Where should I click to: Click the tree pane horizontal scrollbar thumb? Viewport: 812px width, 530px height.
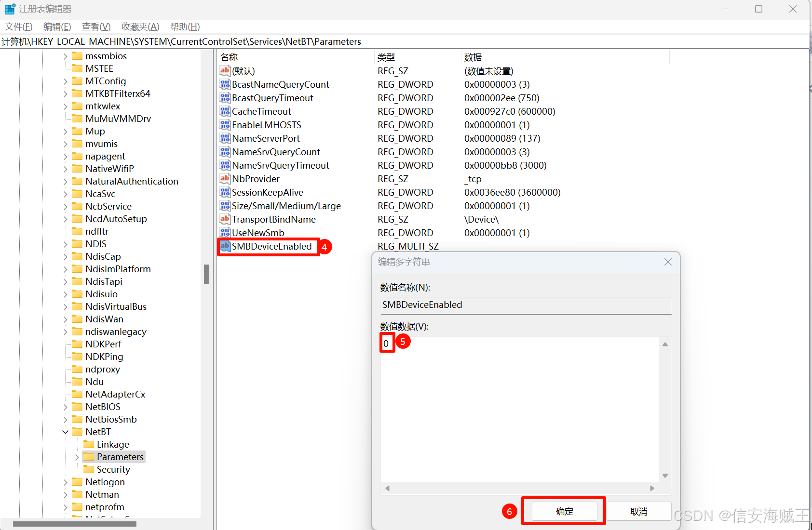pos(75,524)
